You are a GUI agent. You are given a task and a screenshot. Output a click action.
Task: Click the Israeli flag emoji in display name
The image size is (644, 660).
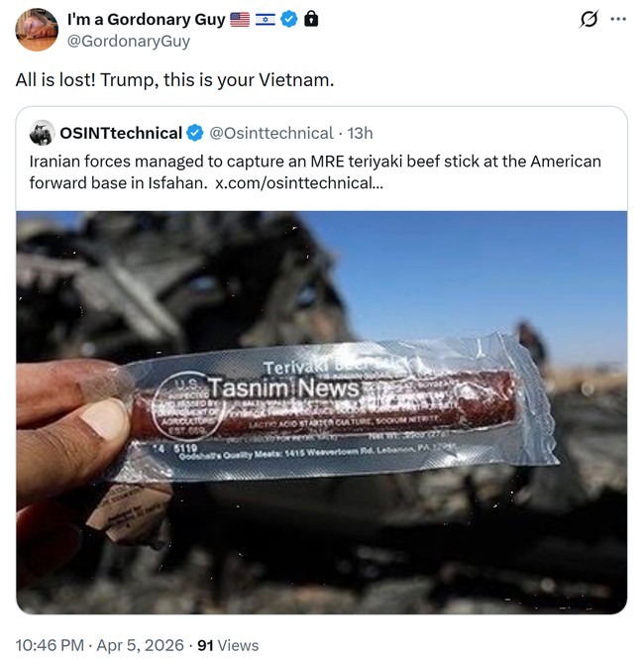pos(266,20)
